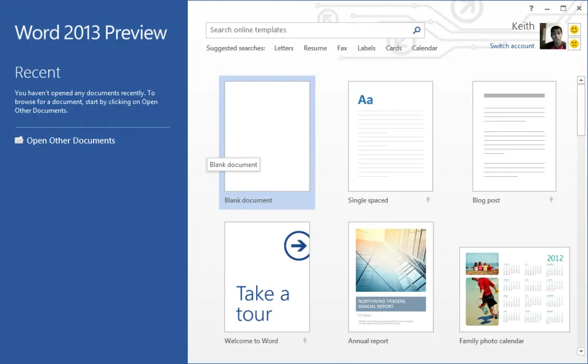Viewport: 588px width, 364px height.
Task: Click the Keith account name
Action: (523, 26)
